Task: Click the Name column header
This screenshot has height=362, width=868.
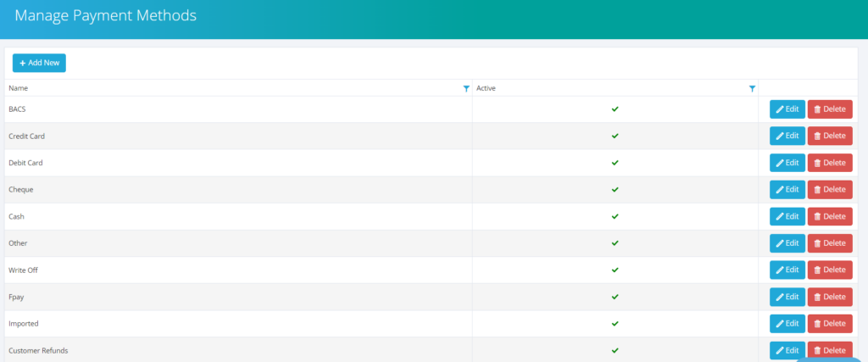Action: point(238,88)
